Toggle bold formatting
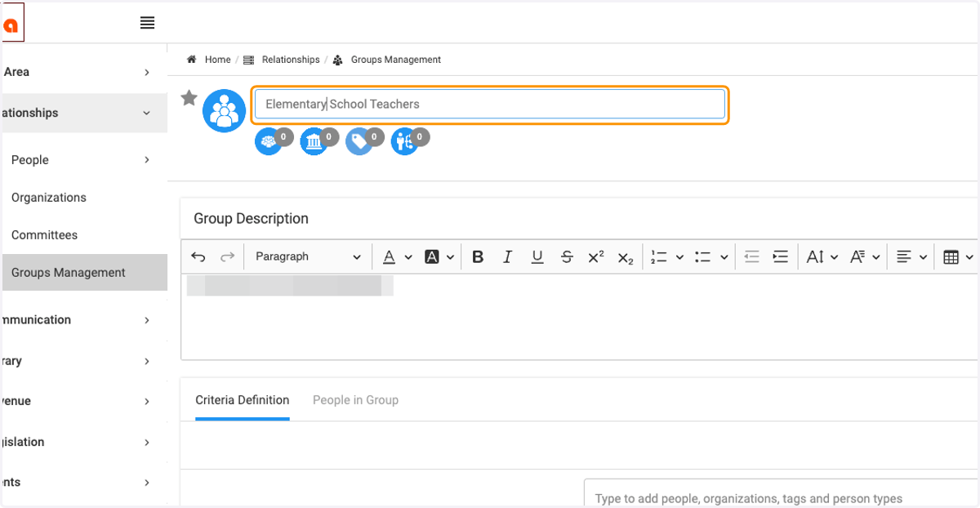The image size is (980, 508). point(478,256)
